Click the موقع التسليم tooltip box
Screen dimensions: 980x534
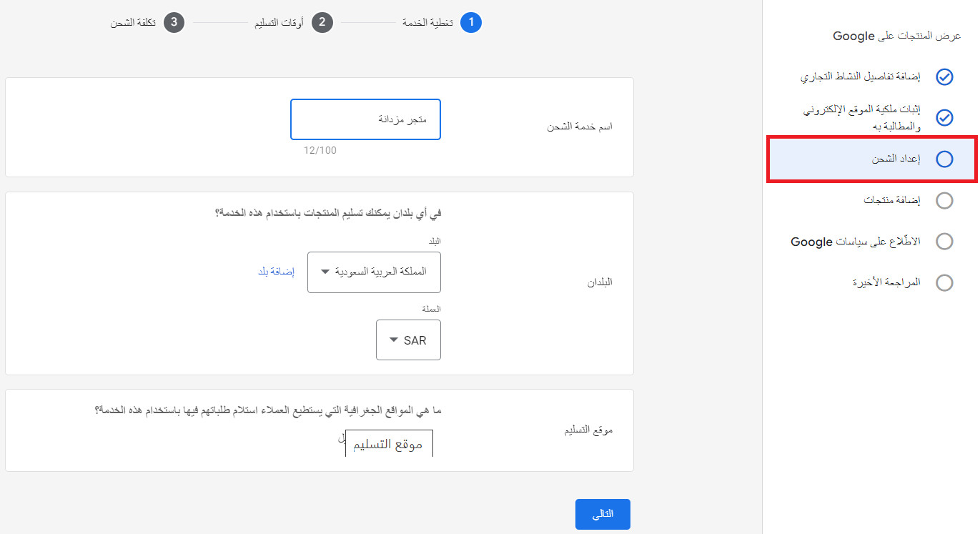coord(390,444)
